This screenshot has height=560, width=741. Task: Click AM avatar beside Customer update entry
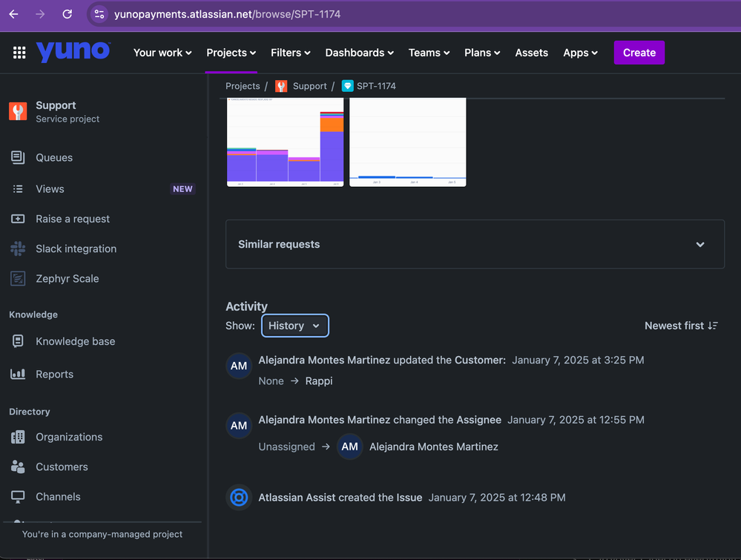pyautogui.click(x=239, y=366)
